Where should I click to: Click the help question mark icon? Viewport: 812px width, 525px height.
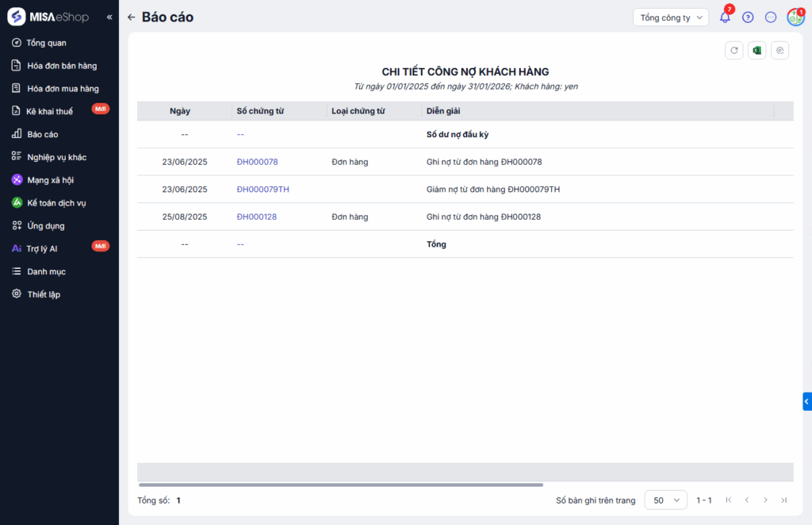click(748, 17)
